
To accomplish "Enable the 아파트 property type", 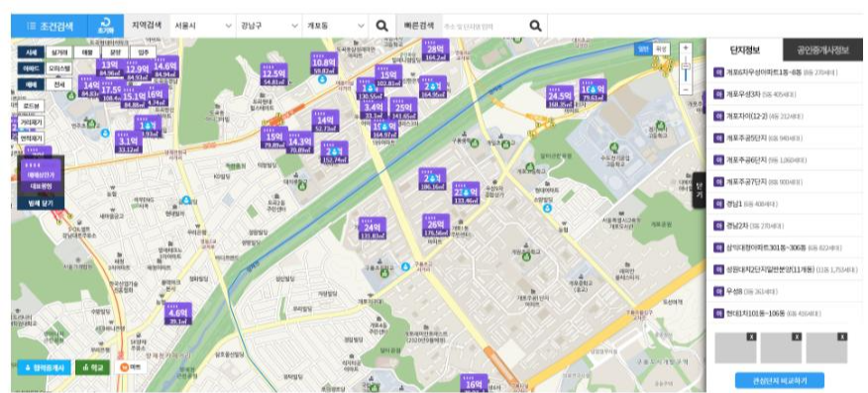I will coord(31,68).
